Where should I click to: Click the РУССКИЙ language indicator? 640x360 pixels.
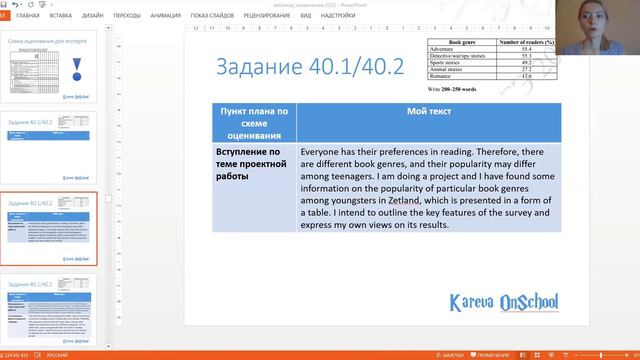[x=57, y=355]
